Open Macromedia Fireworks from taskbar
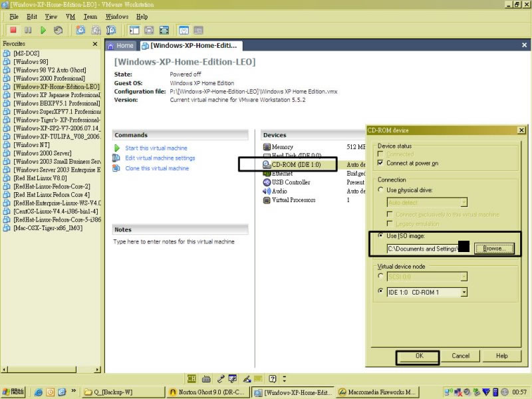 tap(378, 392)
